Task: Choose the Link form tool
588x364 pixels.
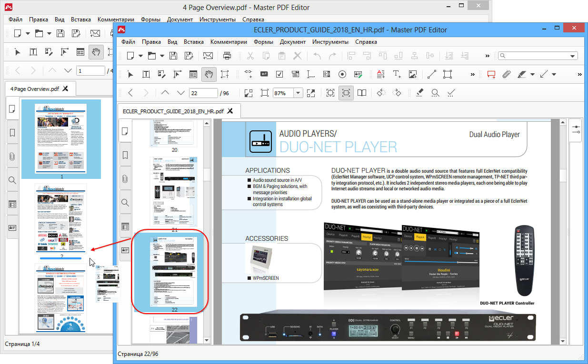Action: click(248, 74)
